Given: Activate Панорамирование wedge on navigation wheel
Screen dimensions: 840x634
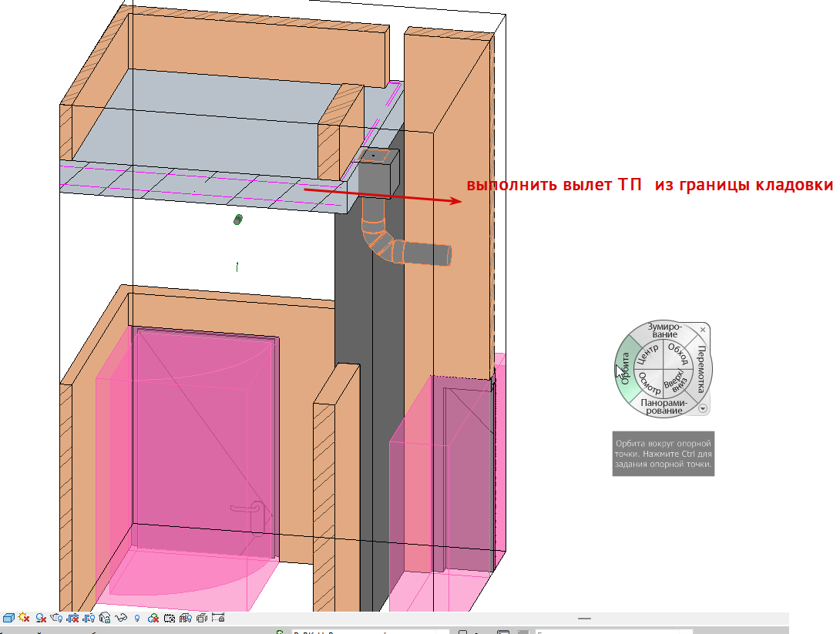Looking at the screenshot, I should pos(664,408).
